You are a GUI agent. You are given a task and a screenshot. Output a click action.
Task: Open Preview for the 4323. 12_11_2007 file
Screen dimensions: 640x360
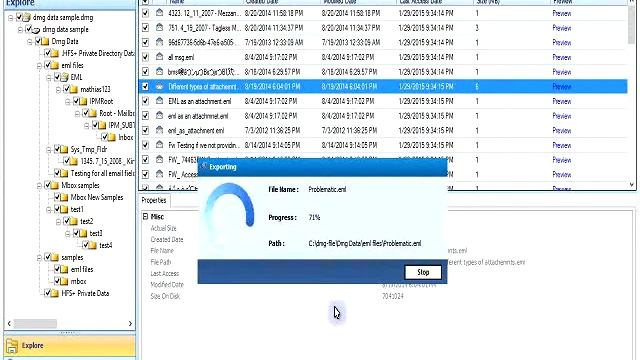pyautogui.click(x=561, y=13)
